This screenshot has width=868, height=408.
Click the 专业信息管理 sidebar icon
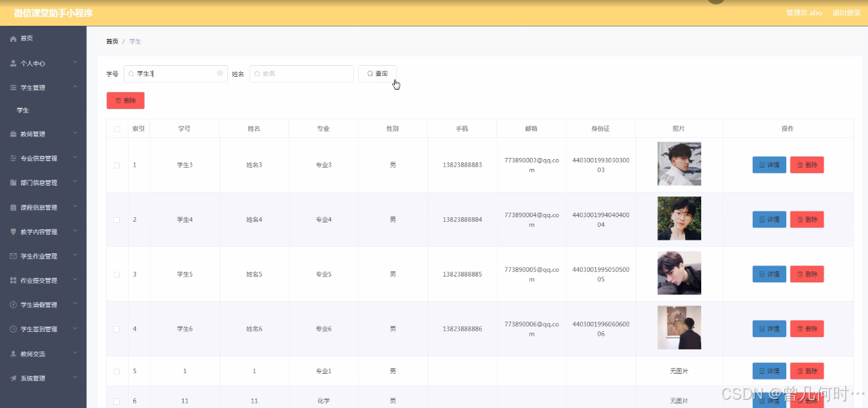(14, 159)
